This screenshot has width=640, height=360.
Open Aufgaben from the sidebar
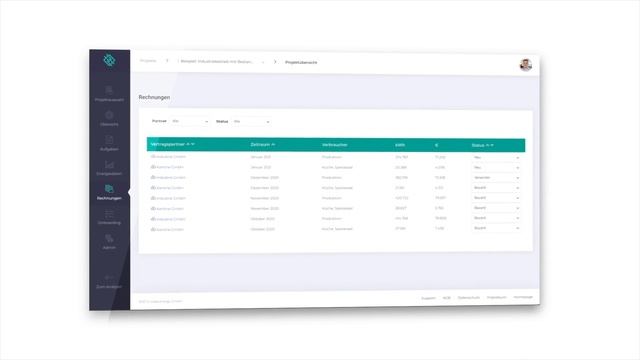point(109,143)
